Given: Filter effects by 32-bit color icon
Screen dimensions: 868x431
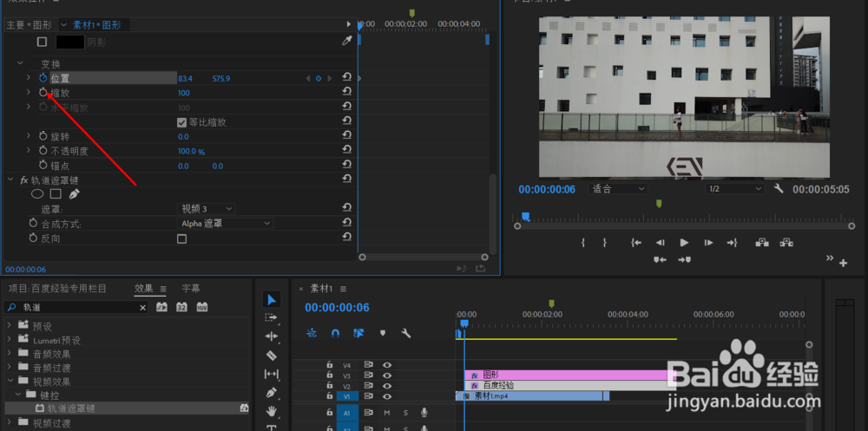Looking at the screenshot, I should click(x=181, y=307).
